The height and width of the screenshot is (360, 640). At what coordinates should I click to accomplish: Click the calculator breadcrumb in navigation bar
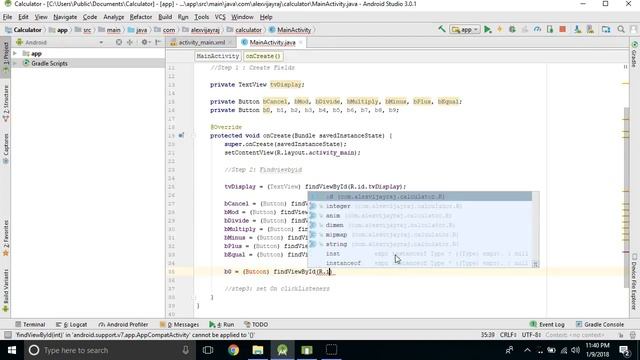pos(244,30)
